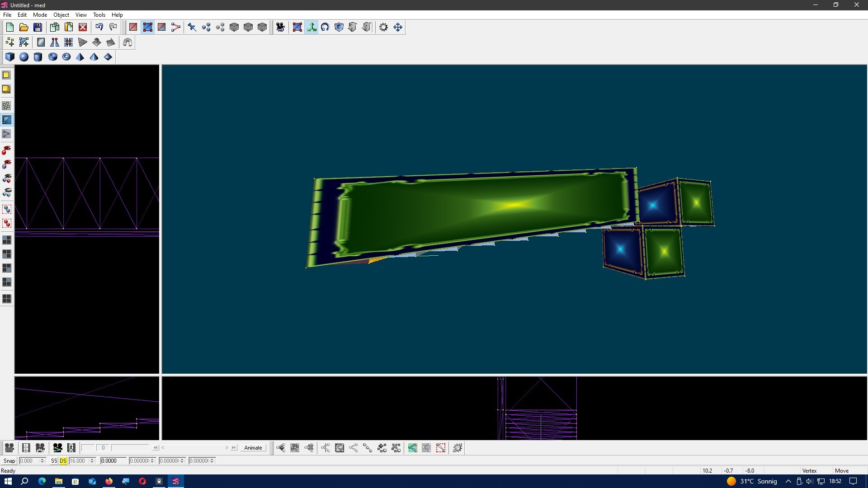The width and height of the screenshot is (868, 488).
Task: Open the Mode menu
Action: click(x=40, y=15)
